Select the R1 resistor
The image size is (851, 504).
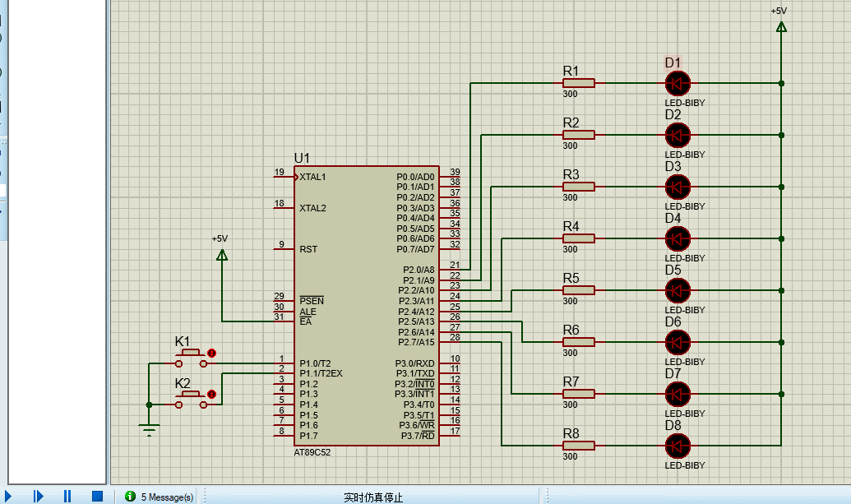pyautogui.click(x=578, y=83)
